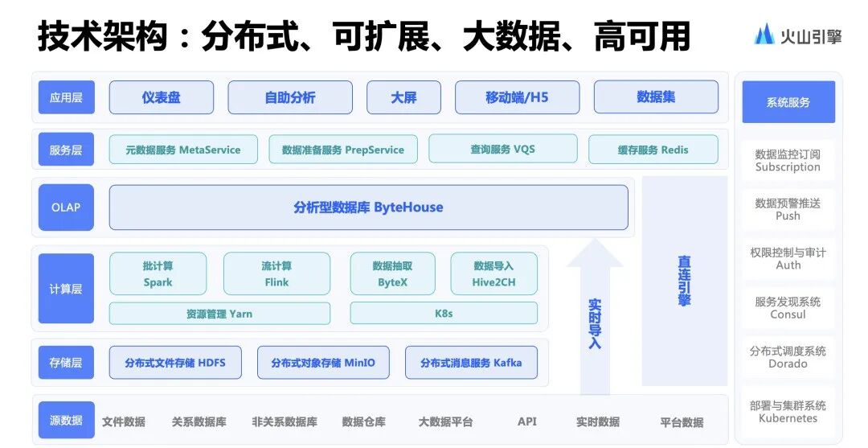Click the K8s box
This screenshot has height=448, width=868.
[444, 313]
